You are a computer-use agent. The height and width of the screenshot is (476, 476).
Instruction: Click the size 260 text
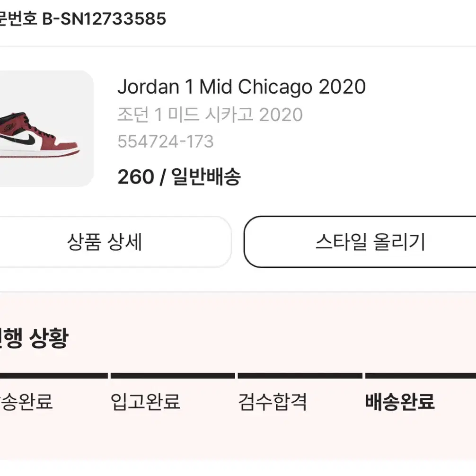pos(136,176)
